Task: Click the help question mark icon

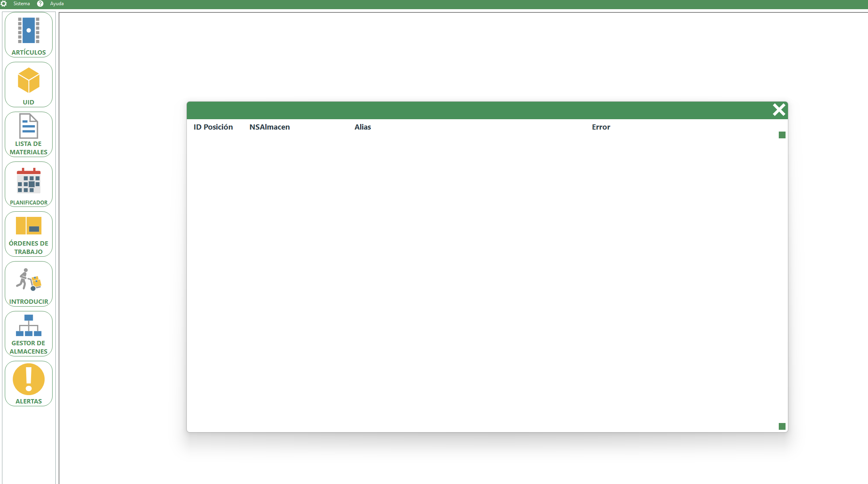Action: [40, 4]
